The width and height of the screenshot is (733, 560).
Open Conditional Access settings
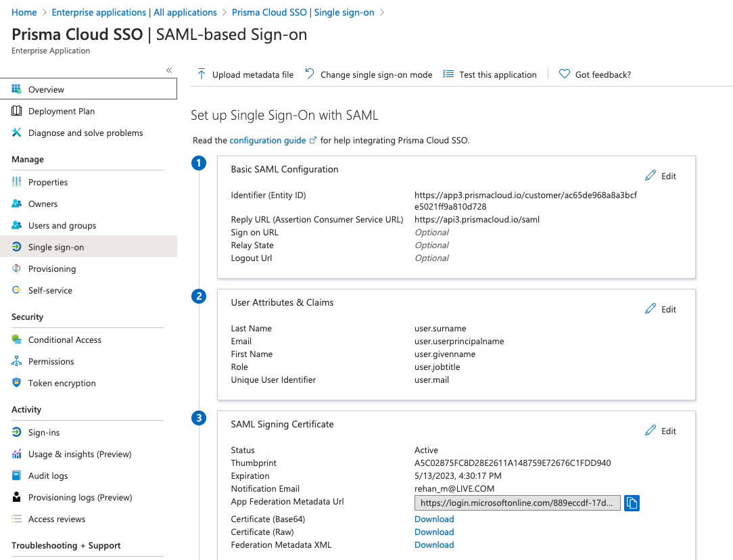click(65, 340)
